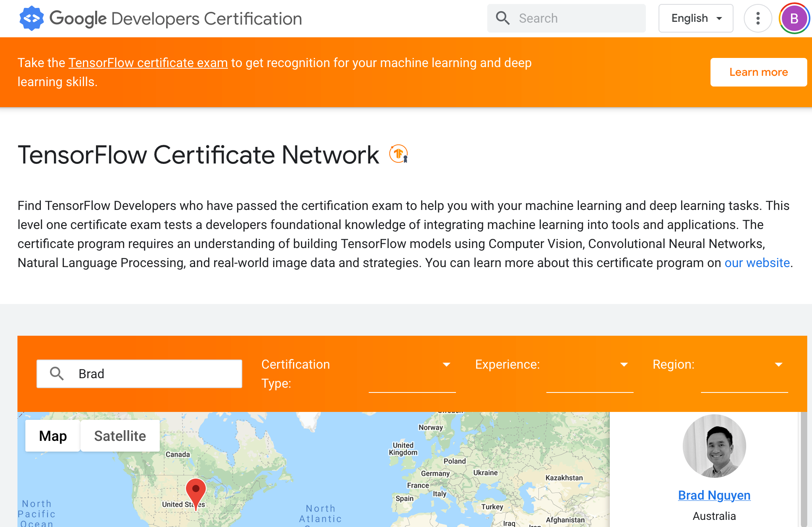Screen dimensions: 812x527
Task: Click the Google Developers Certification logo icon
Action: [32, 18]
